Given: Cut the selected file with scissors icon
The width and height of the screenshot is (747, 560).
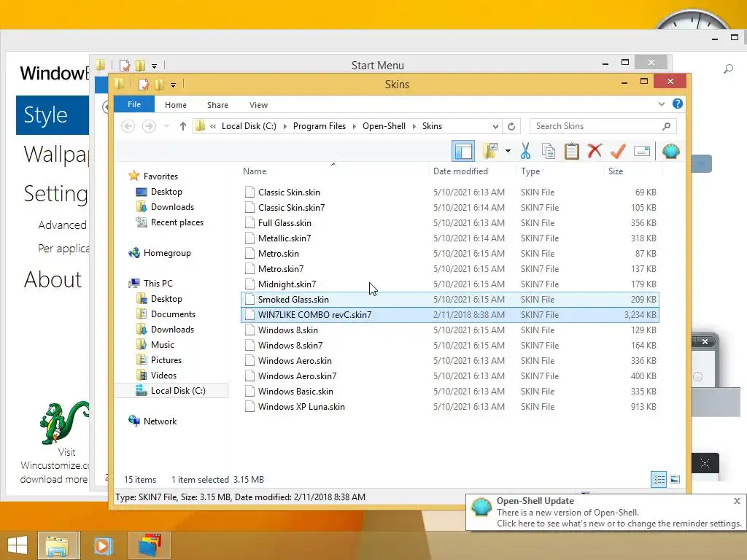Looking at the screenshot, I should 525,152.
